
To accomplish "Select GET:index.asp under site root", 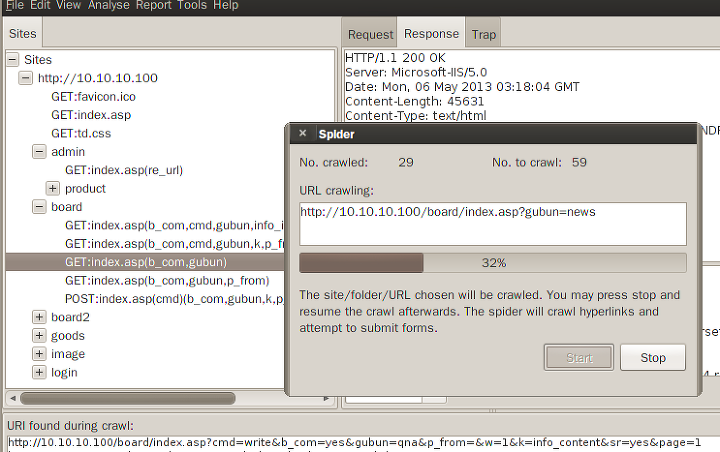I will [x=91, y=115].
